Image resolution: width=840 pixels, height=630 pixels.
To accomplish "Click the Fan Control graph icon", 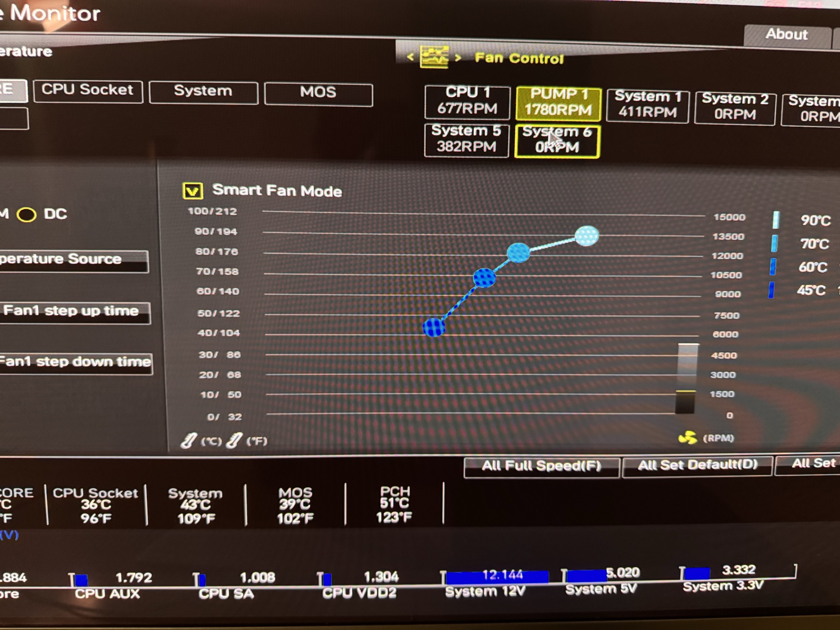I will [434, 57].
